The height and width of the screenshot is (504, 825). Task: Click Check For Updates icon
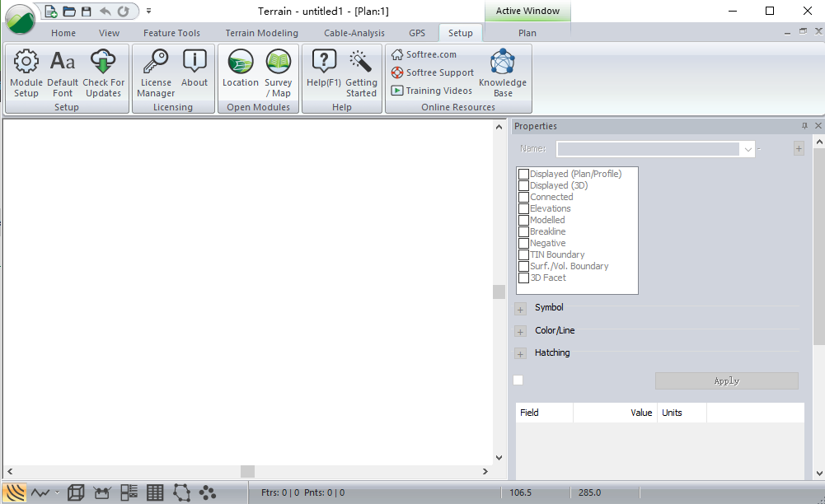point(103,63)
